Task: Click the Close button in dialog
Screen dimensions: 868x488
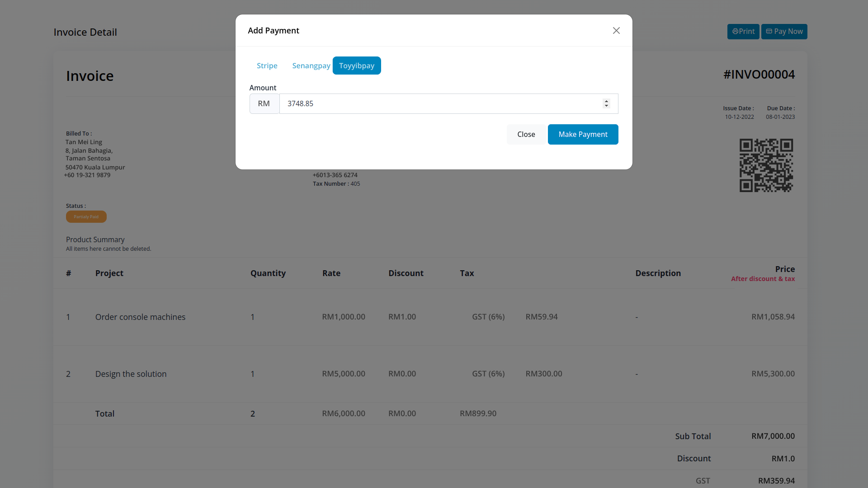Action: (x=526, y=134)
